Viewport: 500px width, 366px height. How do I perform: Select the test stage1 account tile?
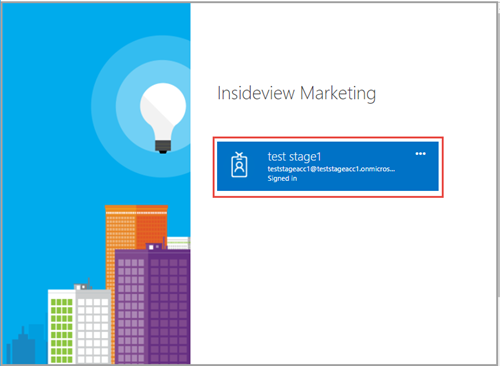[x=328, y=166]
